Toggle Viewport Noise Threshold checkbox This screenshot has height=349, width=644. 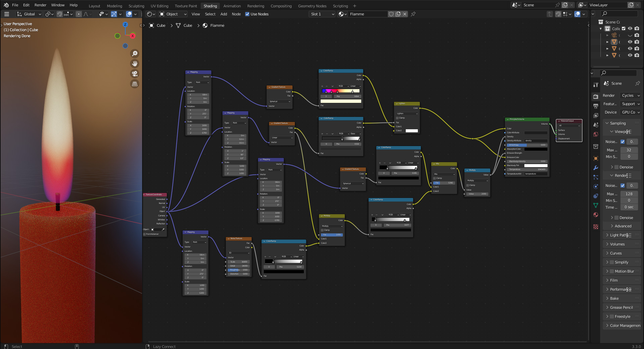pos(623,142)
